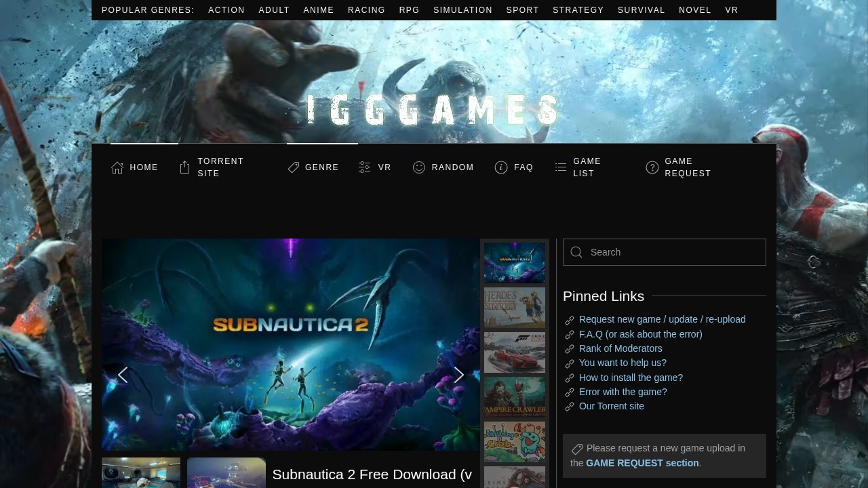Advance slider with right arrow
Screen dimensions: 868x488
(459, 375)
